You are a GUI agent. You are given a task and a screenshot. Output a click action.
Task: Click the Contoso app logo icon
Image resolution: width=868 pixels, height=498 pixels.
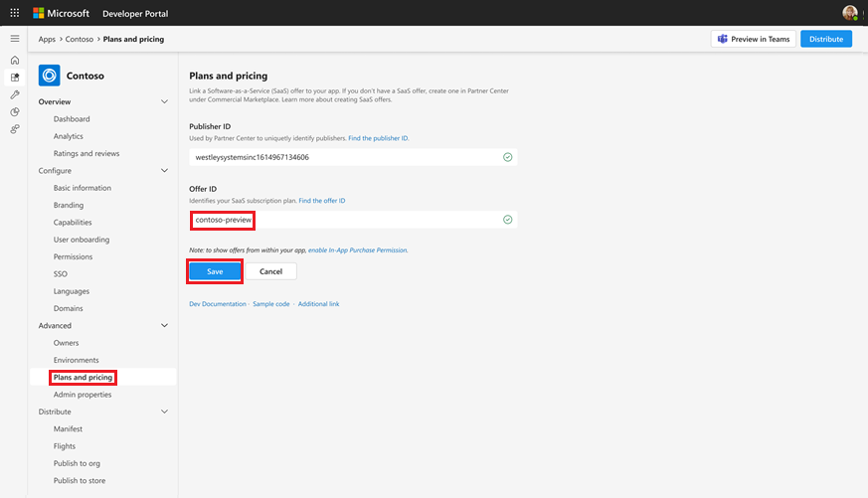coord(50,76)
